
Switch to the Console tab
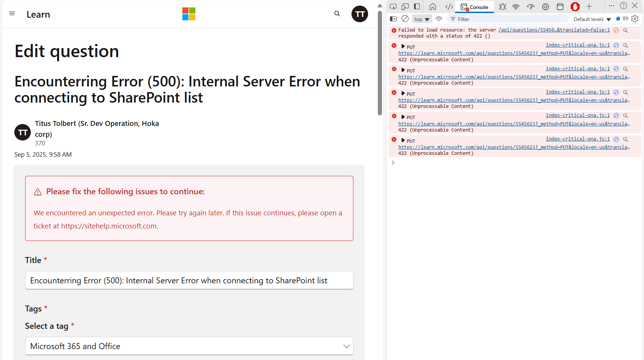coord(474,6)
